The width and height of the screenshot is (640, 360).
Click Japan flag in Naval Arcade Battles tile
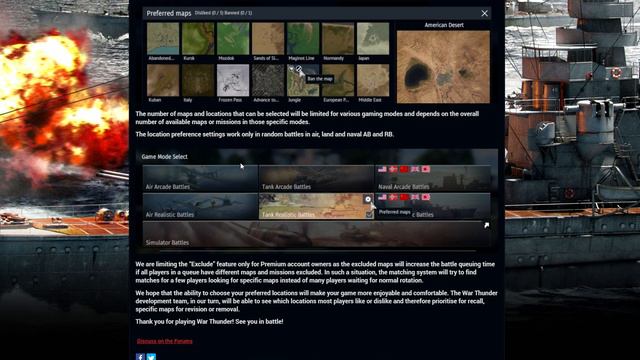click(x=426, y=169)
